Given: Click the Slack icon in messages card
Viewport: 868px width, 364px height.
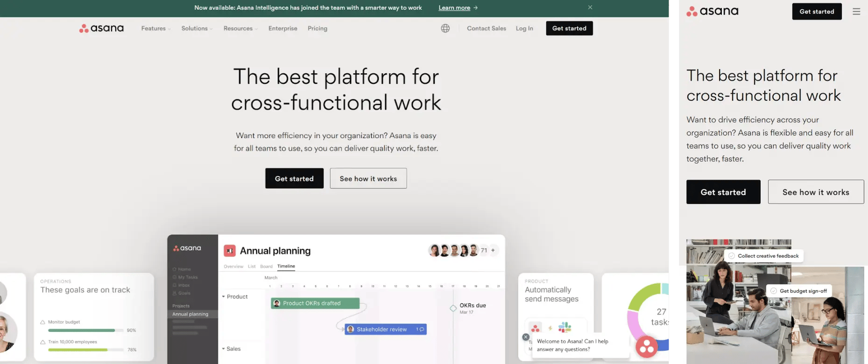Looking at the screenshot, I should click(565, 327).
